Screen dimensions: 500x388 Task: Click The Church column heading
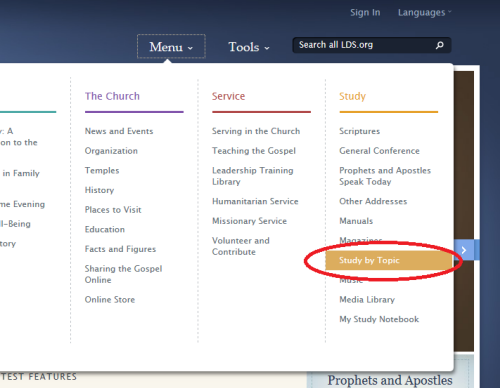112,96
